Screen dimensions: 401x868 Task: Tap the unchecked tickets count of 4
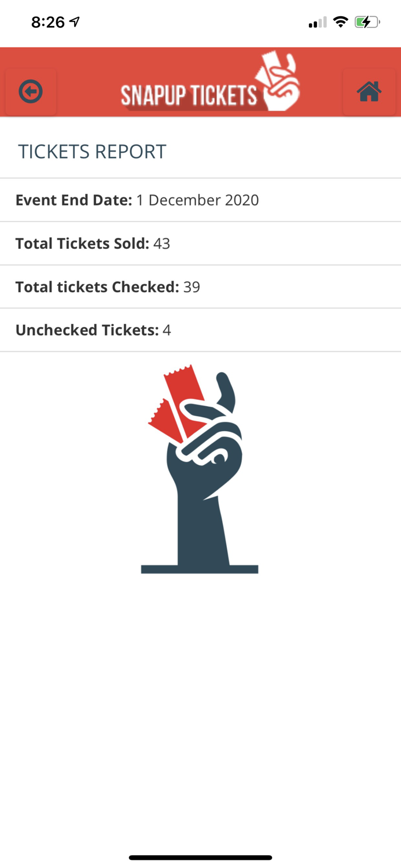coord(167,330)
